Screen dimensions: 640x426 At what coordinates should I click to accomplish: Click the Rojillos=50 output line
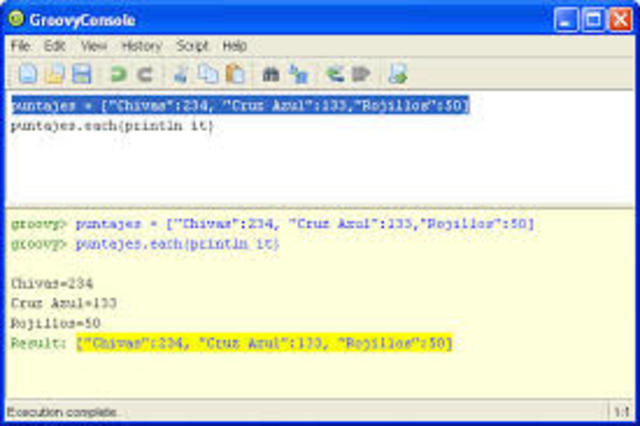point(56,323)
